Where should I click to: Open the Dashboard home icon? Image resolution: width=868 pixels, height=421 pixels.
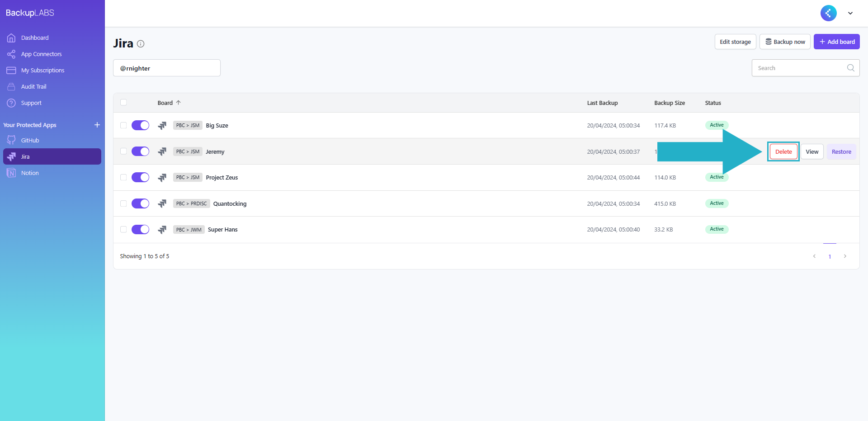click(11, 38)
